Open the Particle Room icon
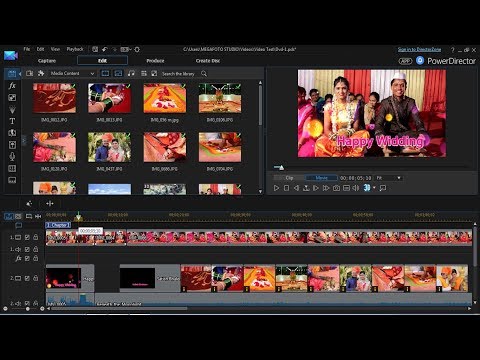Image resolution: width=480 pixels, height=360 pixels. [x=12, y=109]
